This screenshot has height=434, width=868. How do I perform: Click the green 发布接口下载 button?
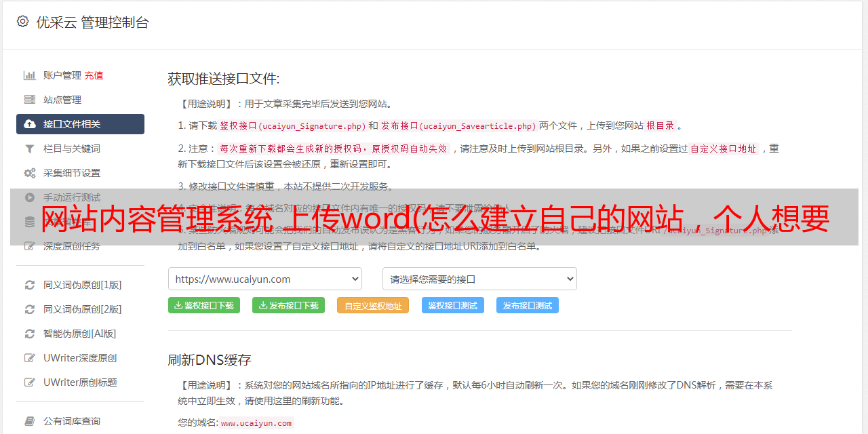coord(288,305)
